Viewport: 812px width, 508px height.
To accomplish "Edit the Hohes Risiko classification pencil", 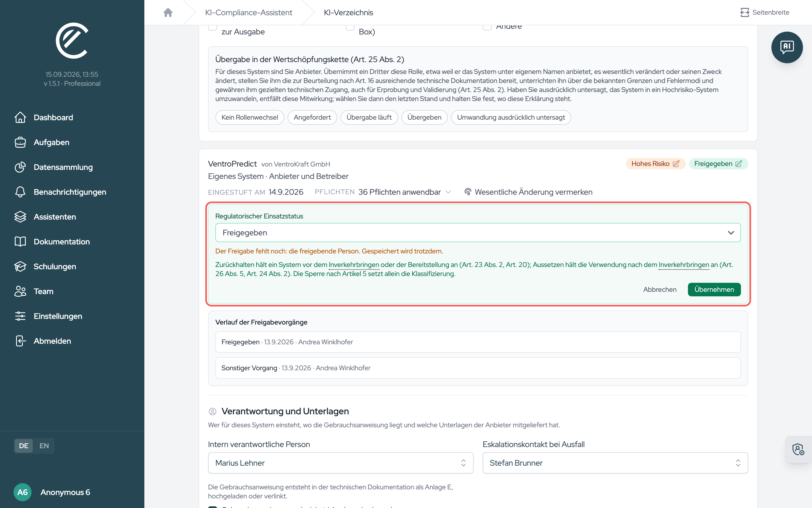I will pyautogui.click(x=676, y=164).
